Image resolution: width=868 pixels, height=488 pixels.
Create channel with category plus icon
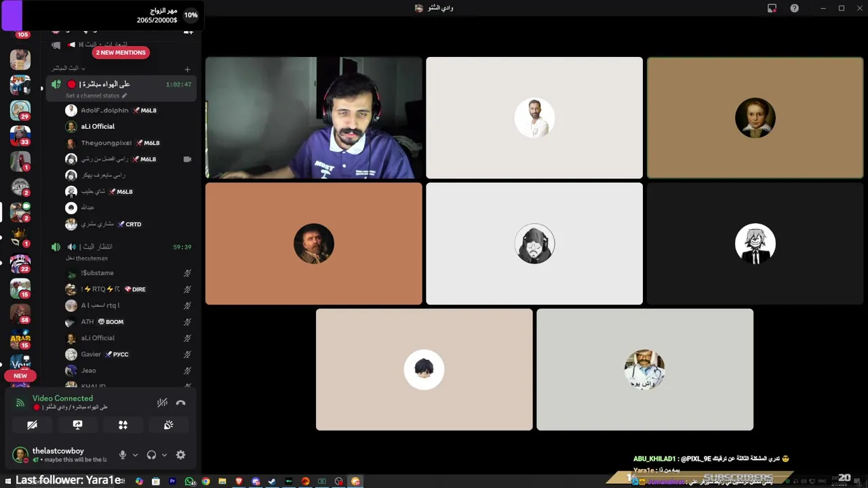pos(187,69)
